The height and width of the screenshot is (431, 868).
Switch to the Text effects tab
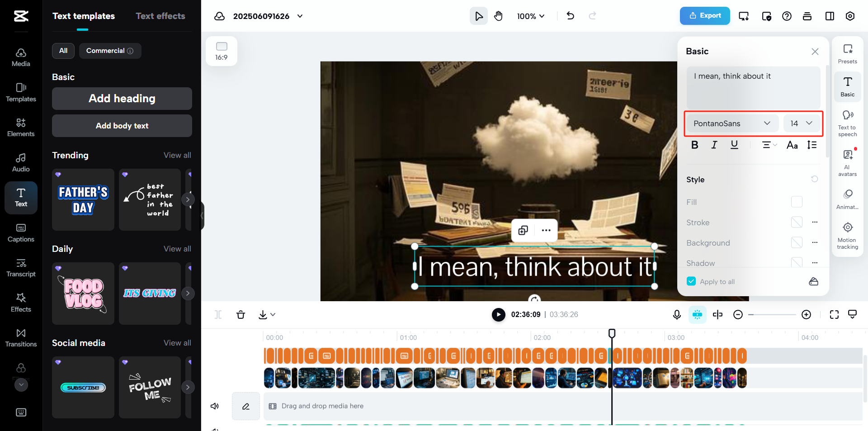pyautogui.click(x=160, y=16)
